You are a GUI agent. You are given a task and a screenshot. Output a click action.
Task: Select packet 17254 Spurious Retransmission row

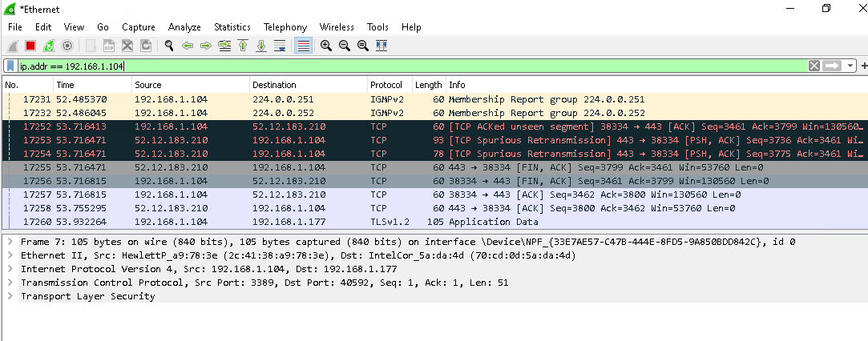tap(434, 154)
